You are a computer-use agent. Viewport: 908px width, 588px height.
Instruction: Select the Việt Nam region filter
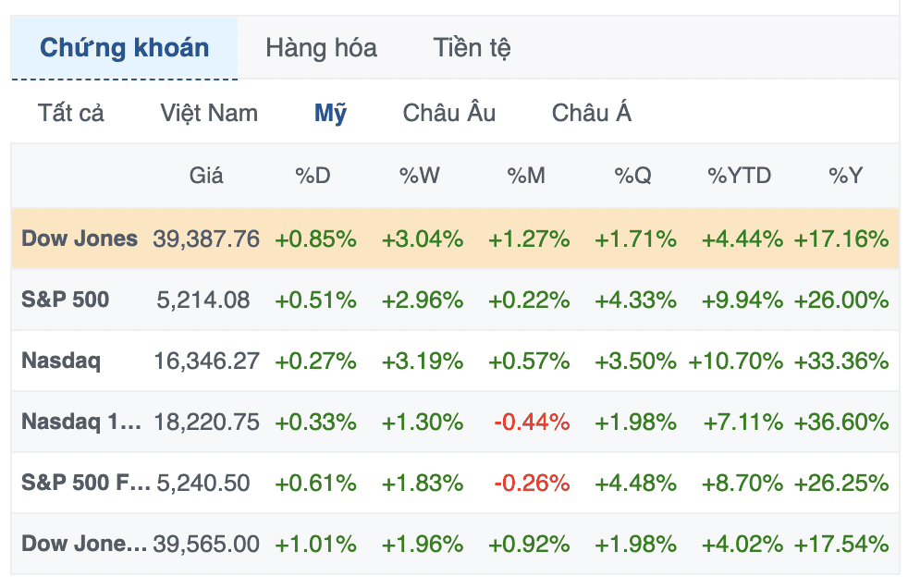click(209, 113)
